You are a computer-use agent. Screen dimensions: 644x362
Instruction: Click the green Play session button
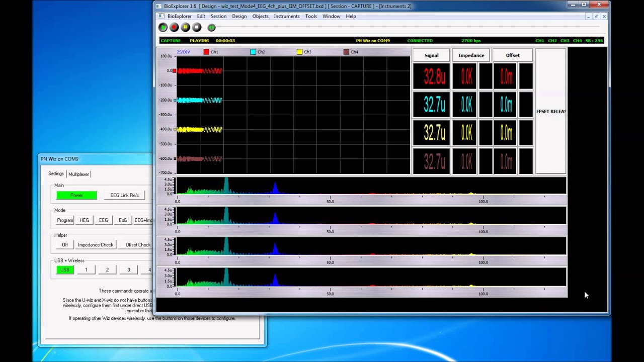[163, 28]
